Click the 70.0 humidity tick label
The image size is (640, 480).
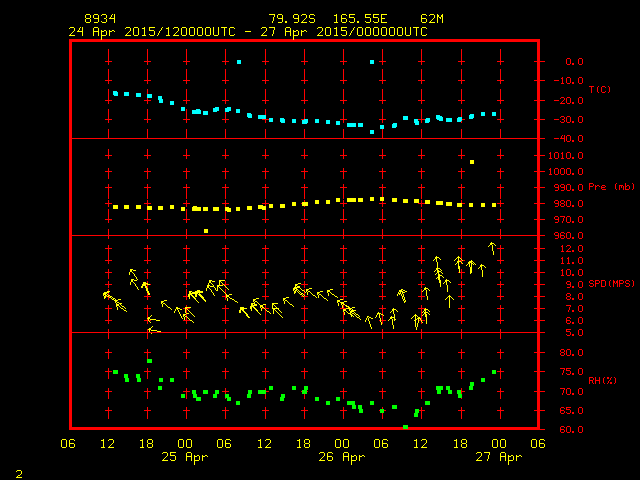pos(571,391)
